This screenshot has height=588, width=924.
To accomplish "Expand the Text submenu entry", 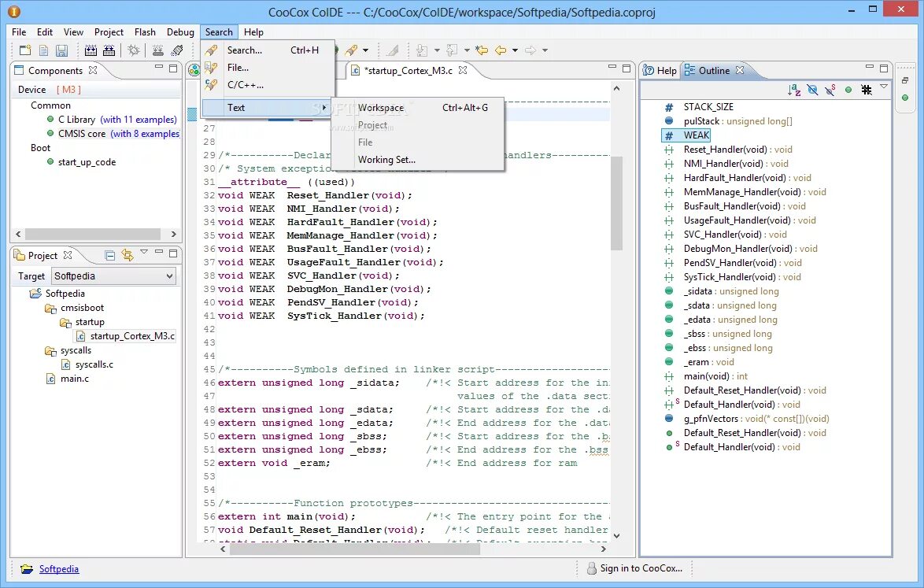I will click(x=268, y=107).
